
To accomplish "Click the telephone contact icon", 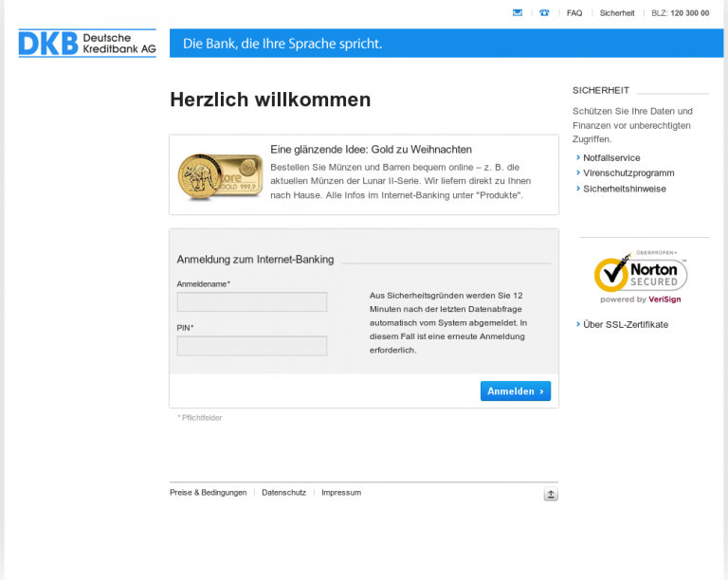I will coord(544,13).
